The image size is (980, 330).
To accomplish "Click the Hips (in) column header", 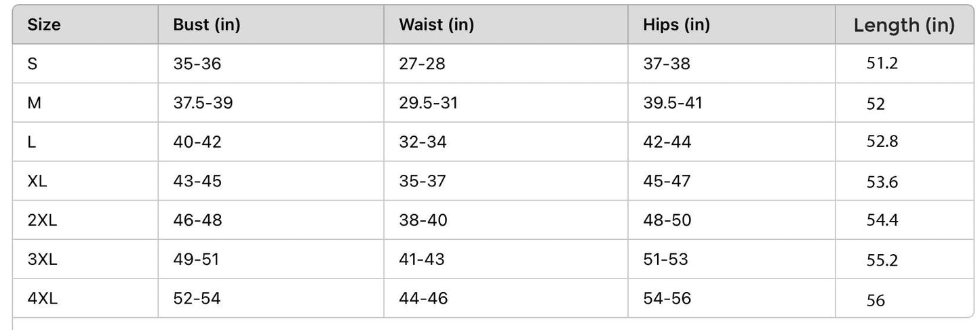I will coord(676,25).
